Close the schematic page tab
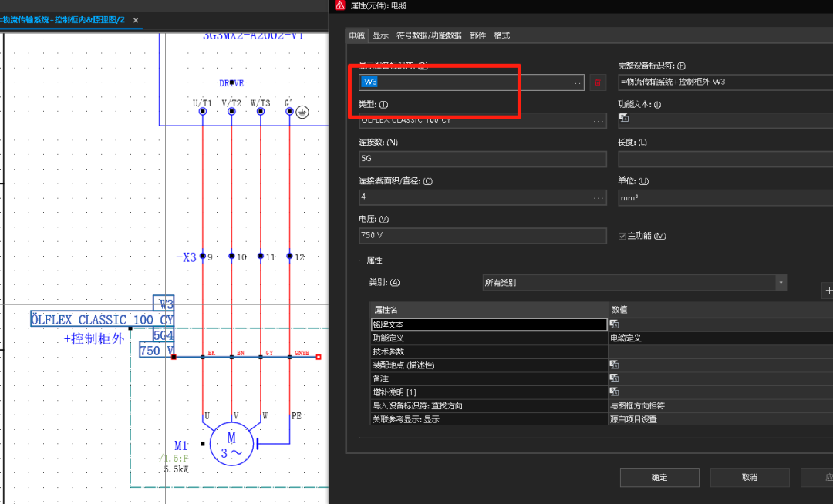 [136, 20]
